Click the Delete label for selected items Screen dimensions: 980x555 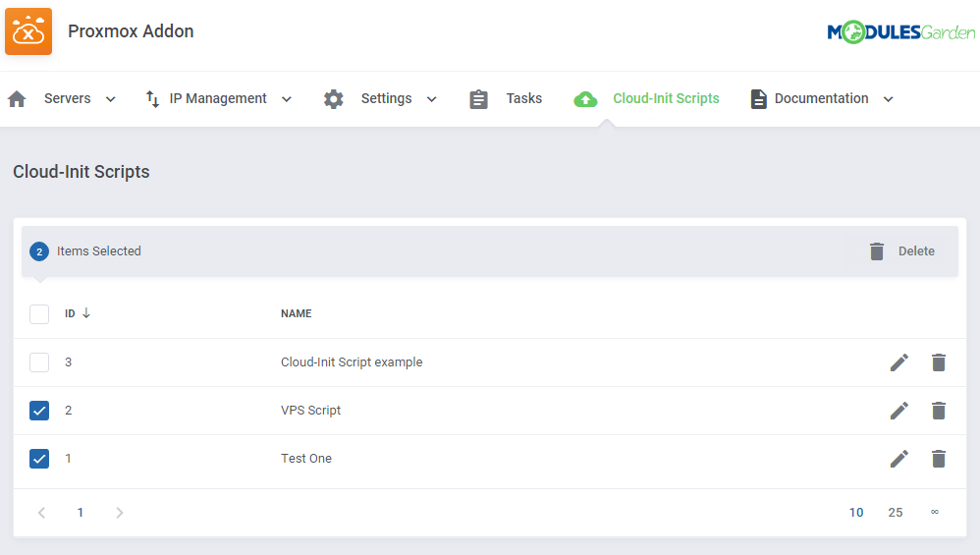click(916, 251)
